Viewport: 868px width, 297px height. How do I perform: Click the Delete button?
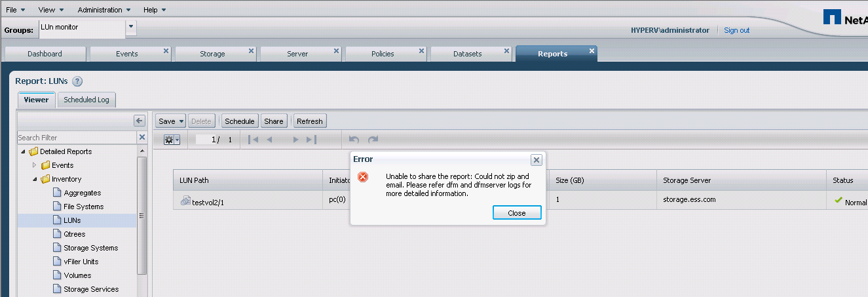(201, 121)
